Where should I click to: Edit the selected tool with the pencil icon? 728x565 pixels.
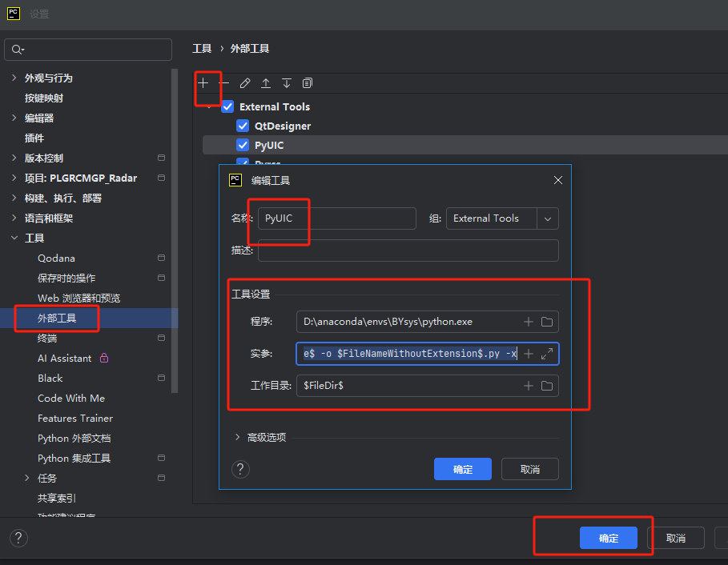tap(245, 82)
